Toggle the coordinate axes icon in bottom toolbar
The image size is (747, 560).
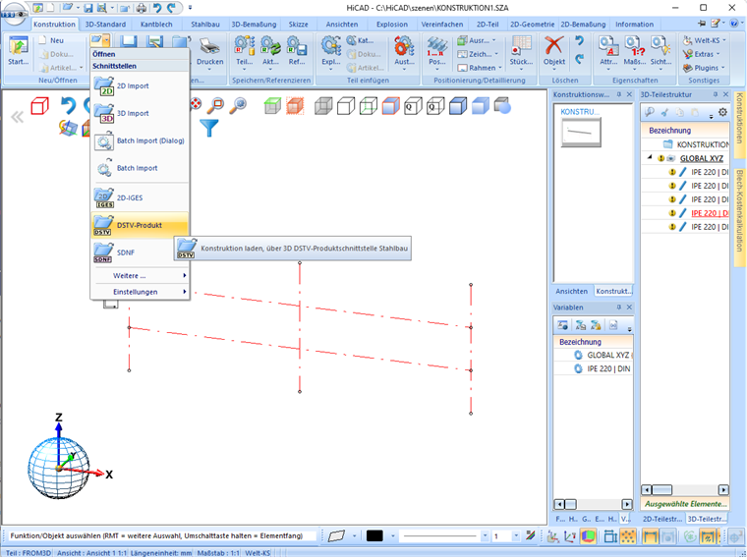(x=570, y=536)
